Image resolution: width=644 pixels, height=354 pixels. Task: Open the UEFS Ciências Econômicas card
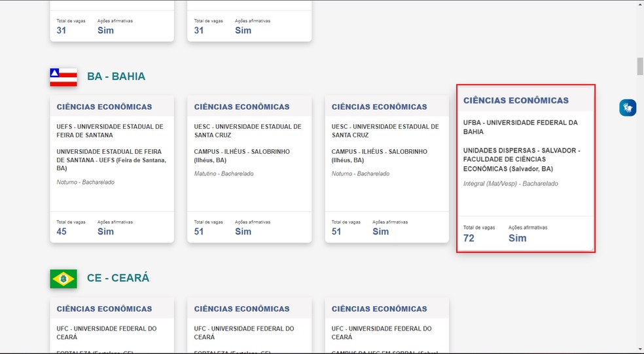tap(112, 169)
